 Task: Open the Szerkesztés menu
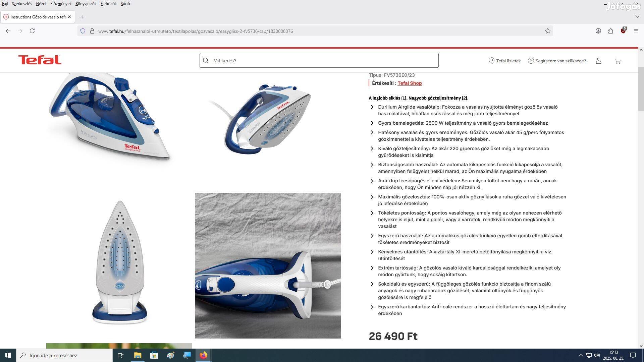(22, 4)
